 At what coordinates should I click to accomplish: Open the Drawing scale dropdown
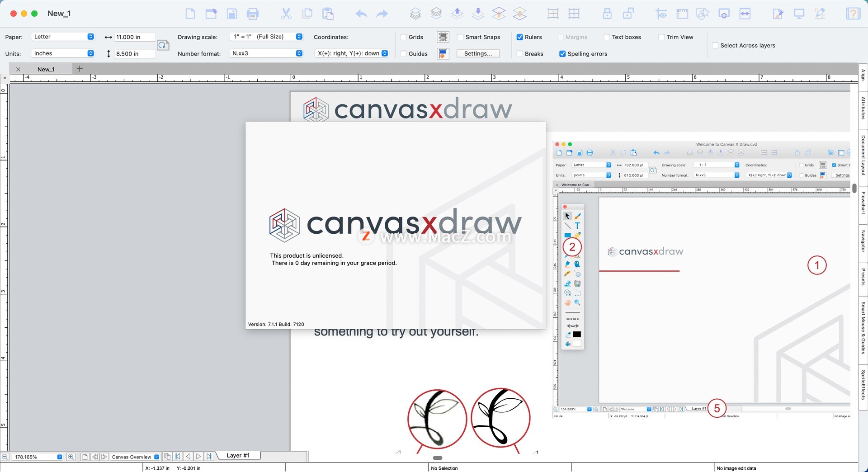[266, 37]
